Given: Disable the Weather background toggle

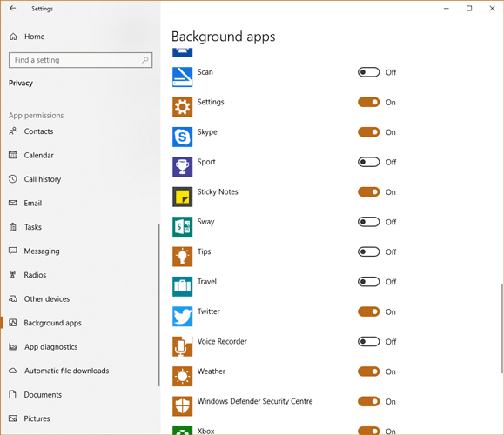Looking at the screenshot, I should (369, 371).
